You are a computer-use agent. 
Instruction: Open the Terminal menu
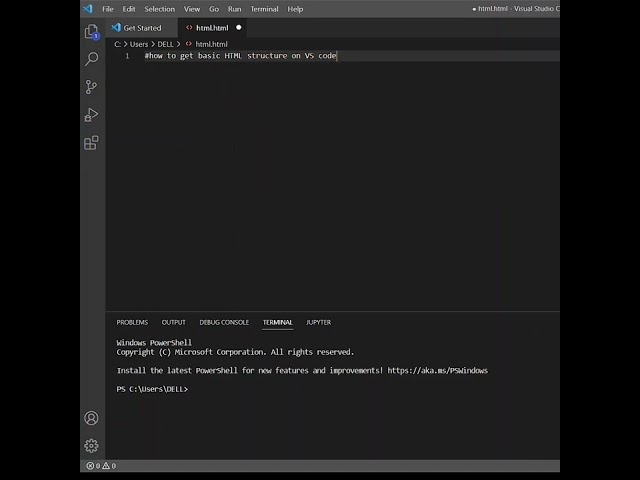pos(264,9)
